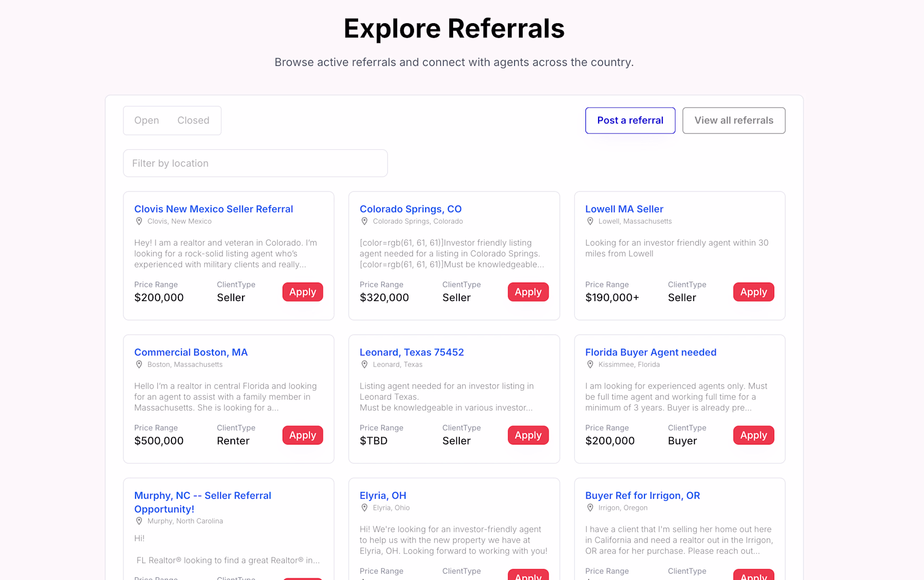Open the Lowell MA Seller listing title

point(624,209)
